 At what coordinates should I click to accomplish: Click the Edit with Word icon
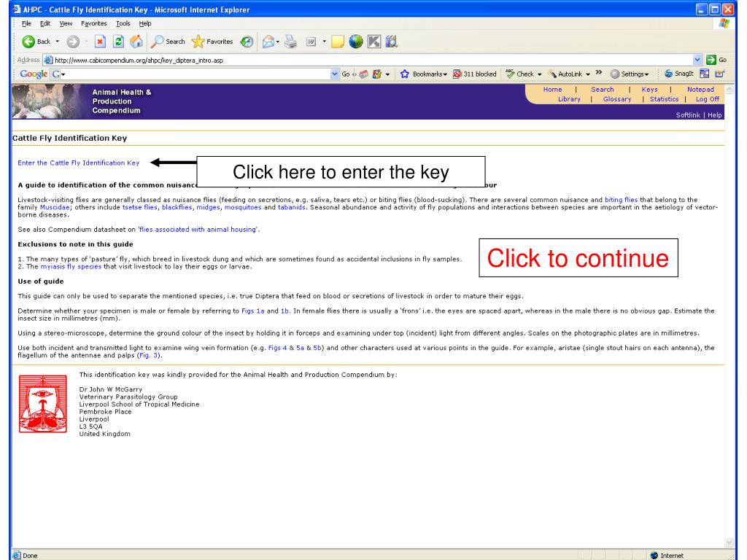point(311,42)
